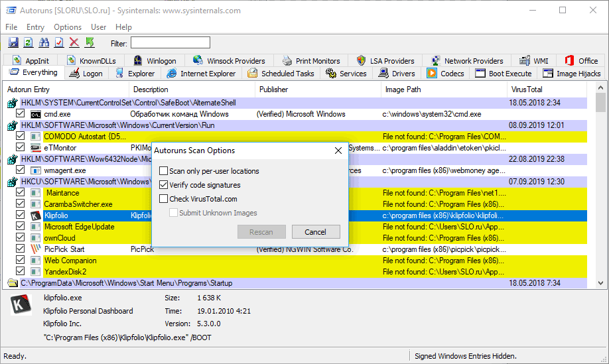
Task: Click the wmagent.exe entry icon
Action: [36, 170]
